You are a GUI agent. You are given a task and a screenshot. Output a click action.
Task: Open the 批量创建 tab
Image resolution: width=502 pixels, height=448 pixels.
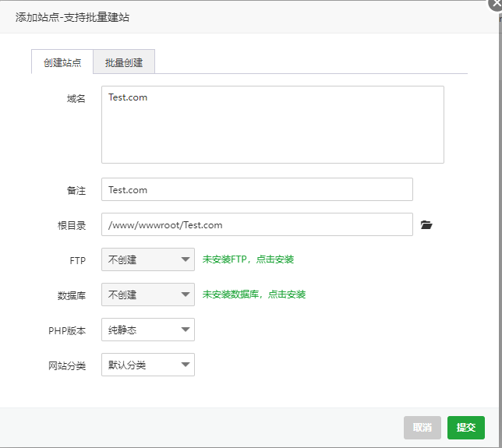[x=124, y=62]
